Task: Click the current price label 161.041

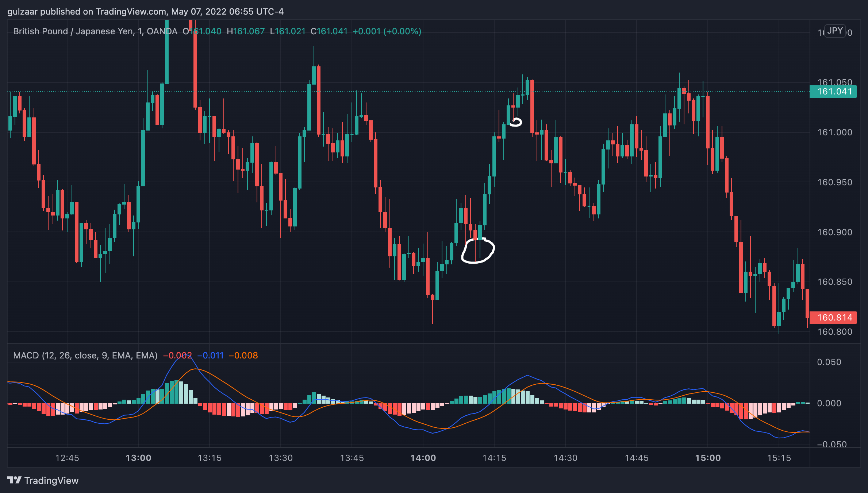Action: (x=833, y=92)
